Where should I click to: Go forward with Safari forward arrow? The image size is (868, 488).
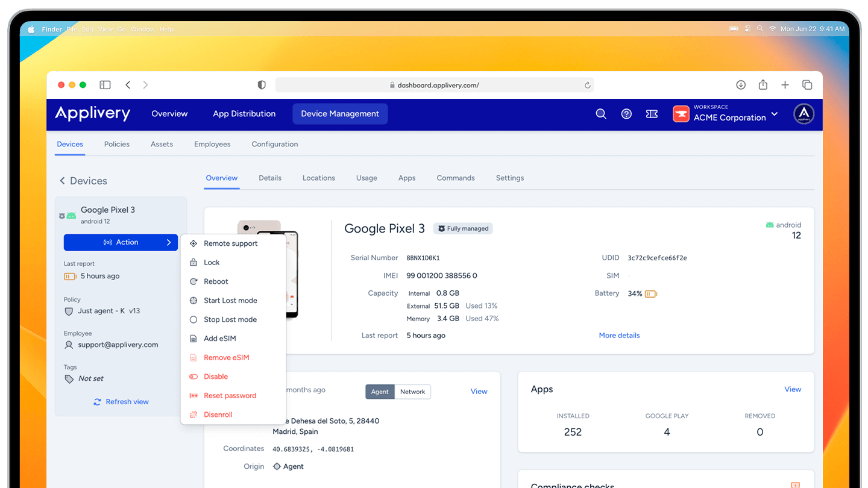tap(145, 85)
